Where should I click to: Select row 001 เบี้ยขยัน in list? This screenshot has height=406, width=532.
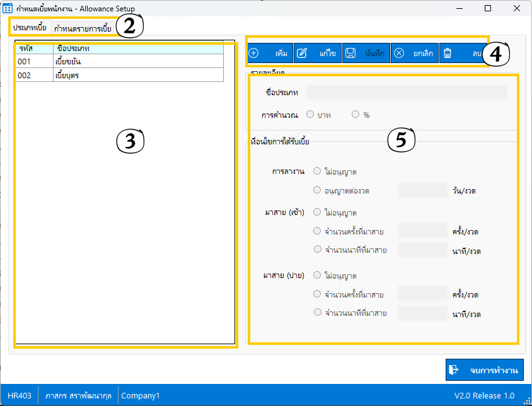(x=119, y=62)
